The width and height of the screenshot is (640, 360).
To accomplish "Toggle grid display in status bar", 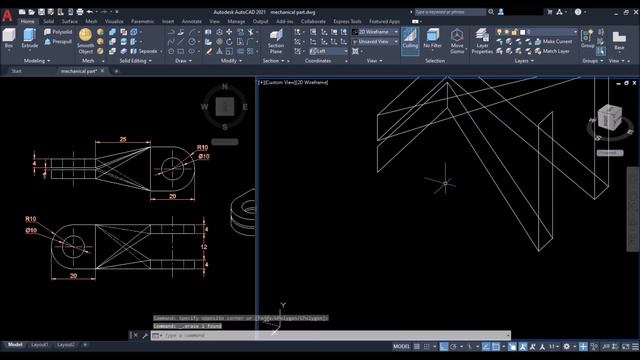I will (x=417, y=347).
